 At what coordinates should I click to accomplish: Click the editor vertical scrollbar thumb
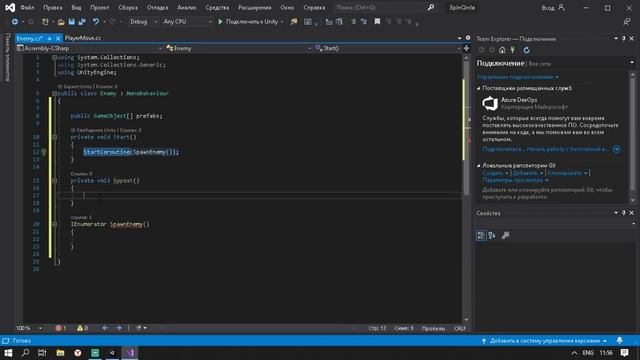click(x=466, y=127)
